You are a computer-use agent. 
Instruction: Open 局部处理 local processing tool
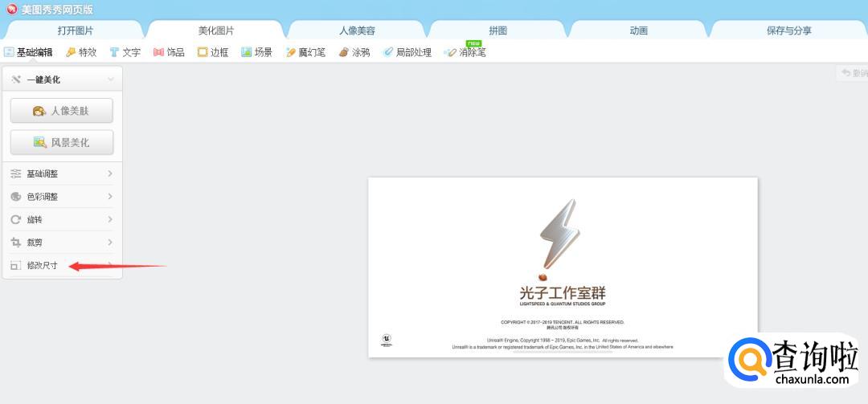coord(407,52)
